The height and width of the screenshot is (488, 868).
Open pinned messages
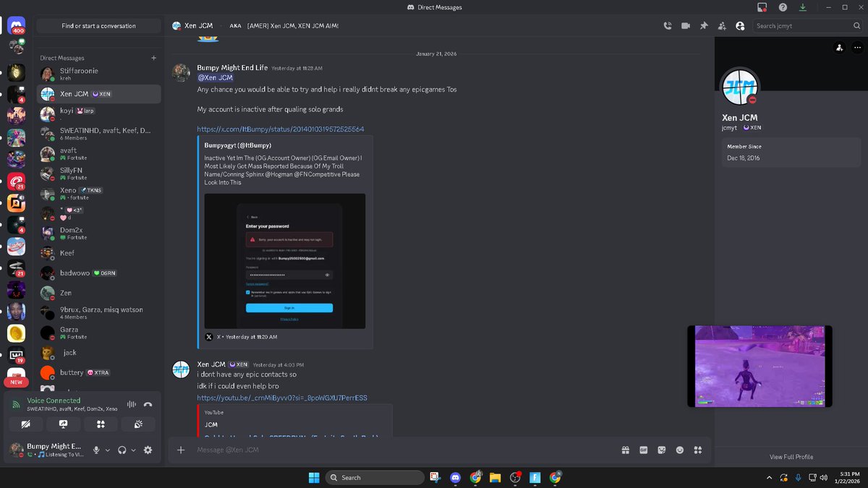[x=704, y=26]
